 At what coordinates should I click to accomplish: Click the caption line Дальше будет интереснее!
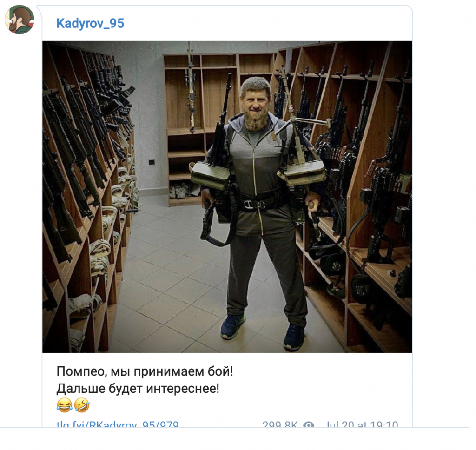pyautogui.click(x=138, y=388)
